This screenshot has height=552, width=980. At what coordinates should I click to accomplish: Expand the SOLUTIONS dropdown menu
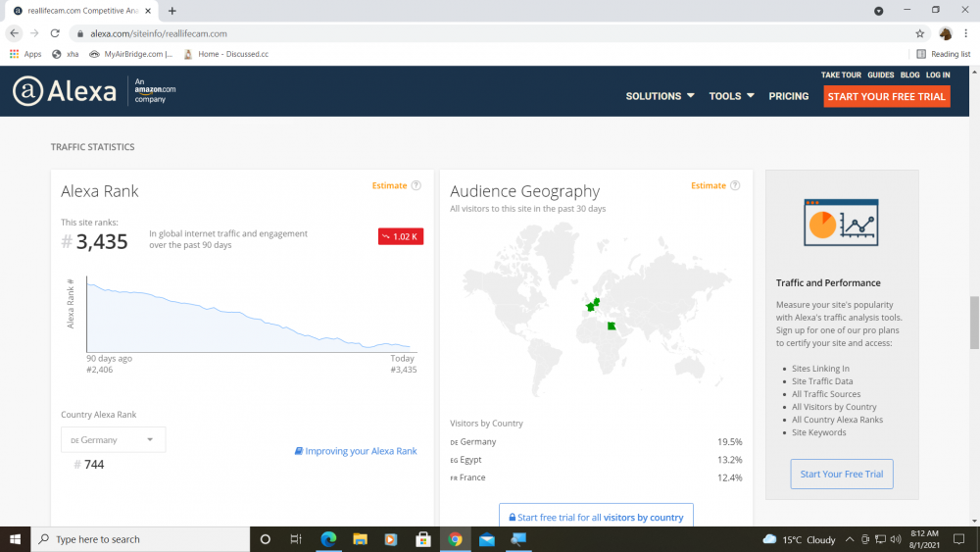[x=660, y=96]
